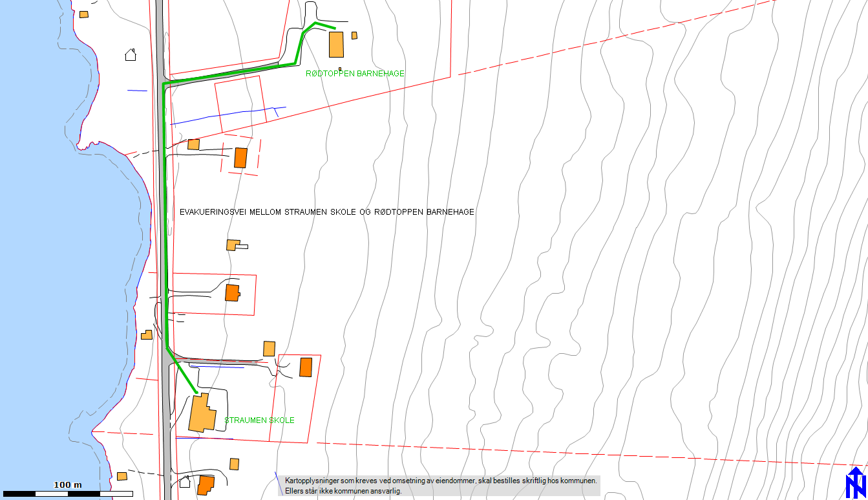Screen dimensions: 868x500
Task: Select the RØDTOPPEN BARNEHAGE label
Action: pyautogui.click(x=355, y=74)
